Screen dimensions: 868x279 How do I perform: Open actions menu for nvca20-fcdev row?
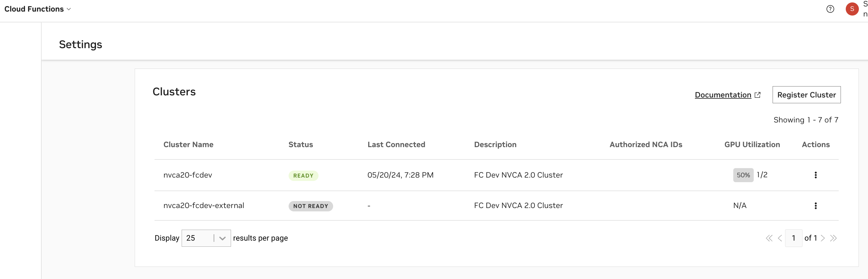[816, 175]
